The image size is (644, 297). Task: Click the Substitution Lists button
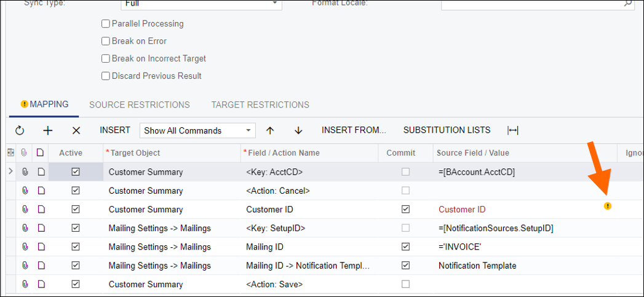pyautogui.click(x=447, y=130)
